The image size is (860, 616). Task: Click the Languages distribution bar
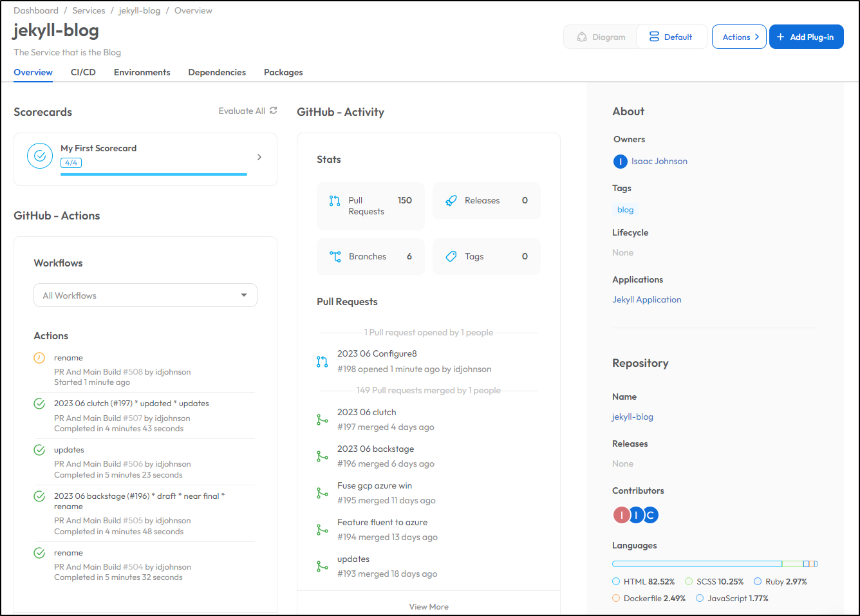715,564
